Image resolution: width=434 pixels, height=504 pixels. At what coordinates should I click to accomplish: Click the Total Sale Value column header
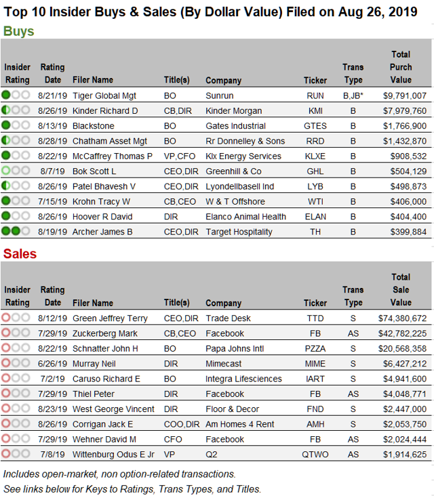click(x=401, y=289)
